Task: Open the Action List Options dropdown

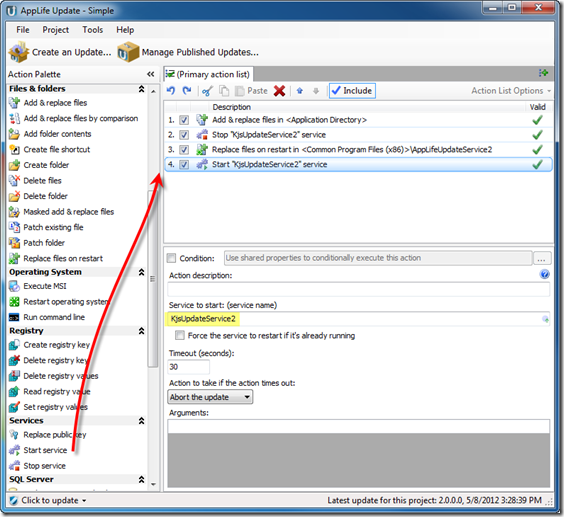Action: click(x=511, y=91)
